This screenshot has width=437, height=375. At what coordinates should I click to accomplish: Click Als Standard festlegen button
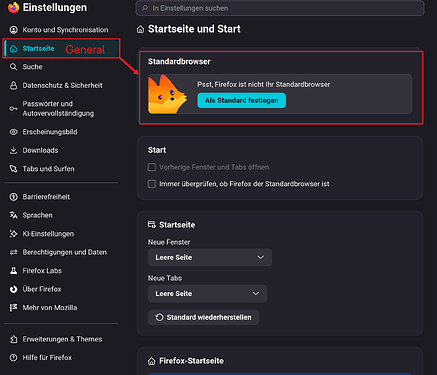(242, 100)
